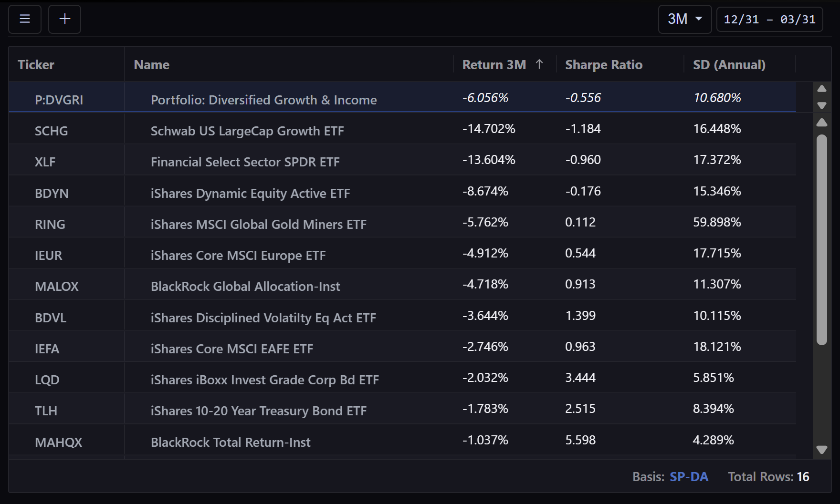This screenshot has width=840, height=504.
Task: Click the 10.680% portfolio SD value
Action: 717,98
